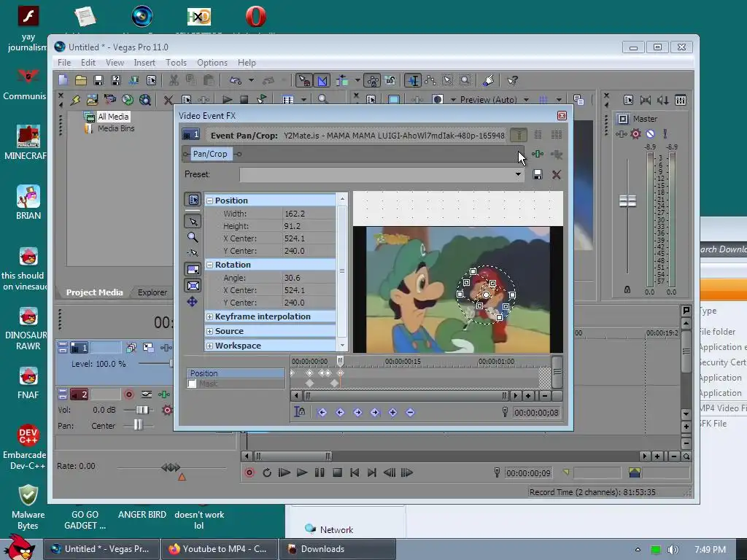Click the Remove Selected Plug-In icon
This screenshot has width=747, height=560.
[x=556, y=155]
